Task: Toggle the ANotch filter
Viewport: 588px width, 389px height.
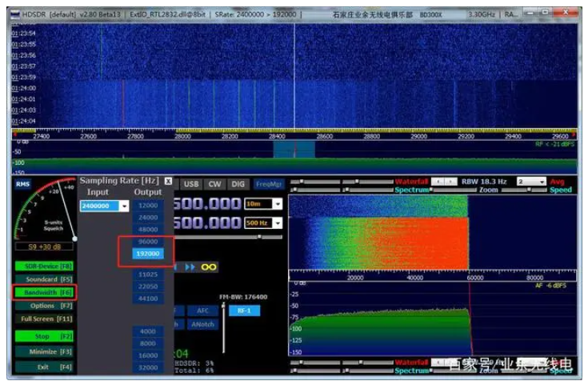Action: (202, 324)
